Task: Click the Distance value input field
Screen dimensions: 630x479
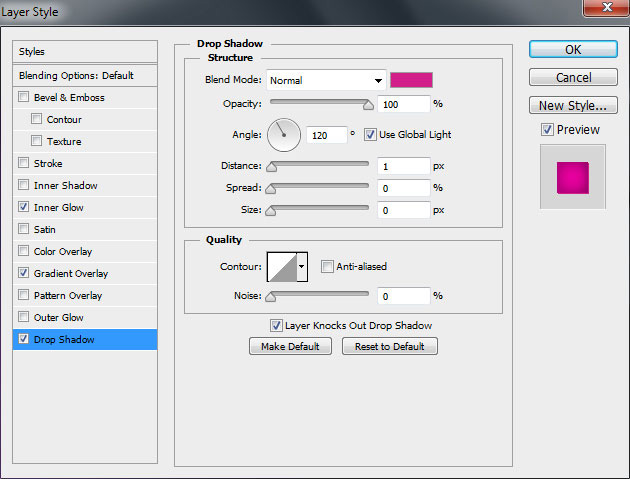Action: pos(403,166)
